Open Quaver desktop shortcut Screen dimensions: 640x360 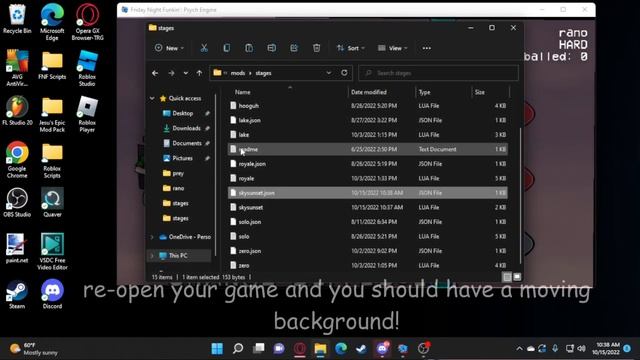coord(52,203)
